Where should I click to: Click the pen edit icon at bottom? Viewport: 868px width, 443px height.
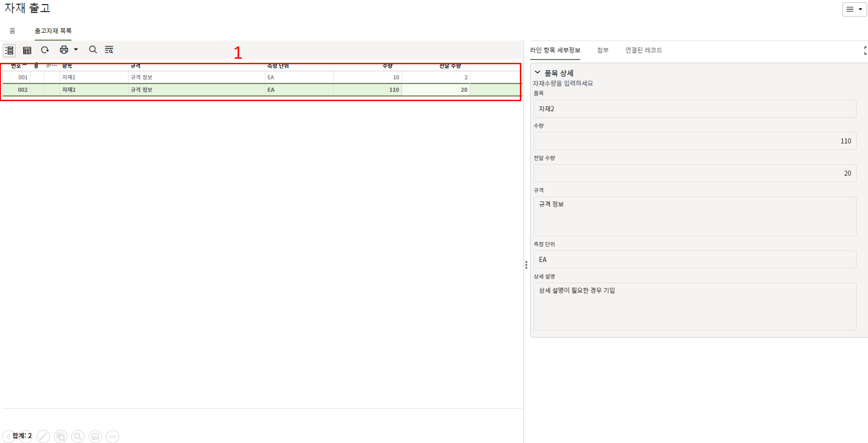[43, 437]
